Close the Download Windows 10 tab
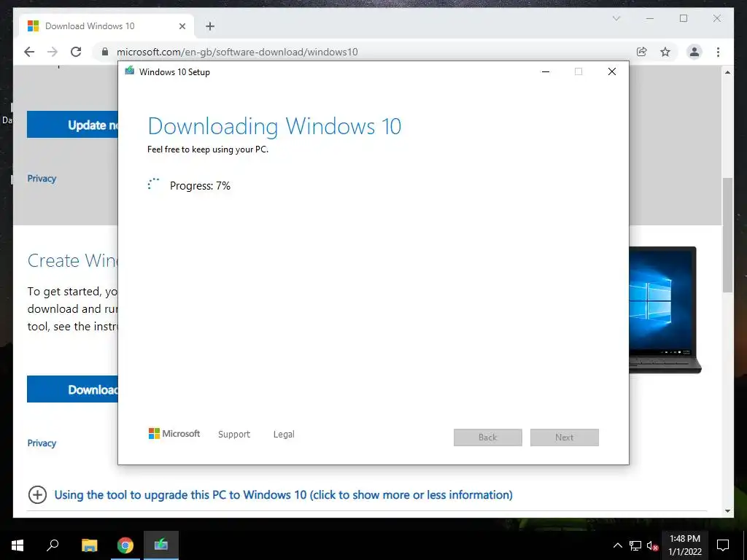747x560 pixels. coord(182,26)
